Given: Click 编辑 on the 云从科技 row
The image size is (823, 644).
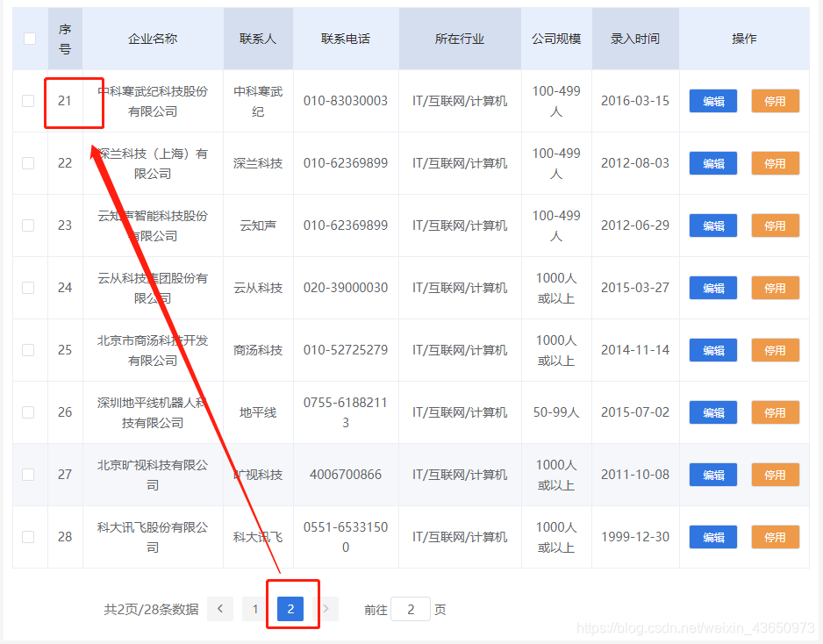Looking at the screenshot, I should tap(712, 288).
